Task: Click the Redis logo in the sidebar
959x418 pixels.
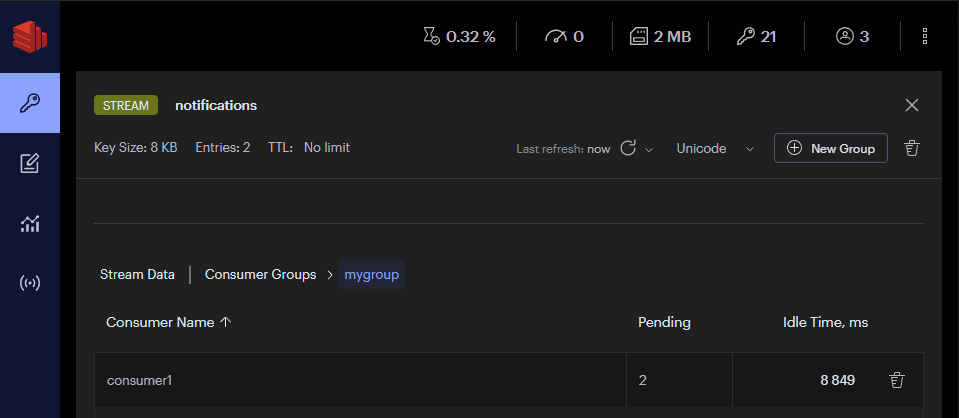Action: (29, 37)
